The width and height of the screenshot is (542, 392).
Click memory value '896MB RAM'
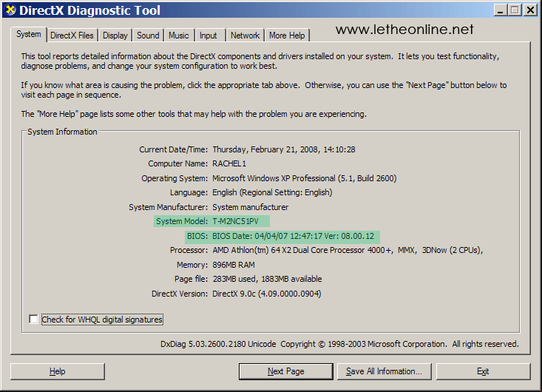(x=234, y=265)
